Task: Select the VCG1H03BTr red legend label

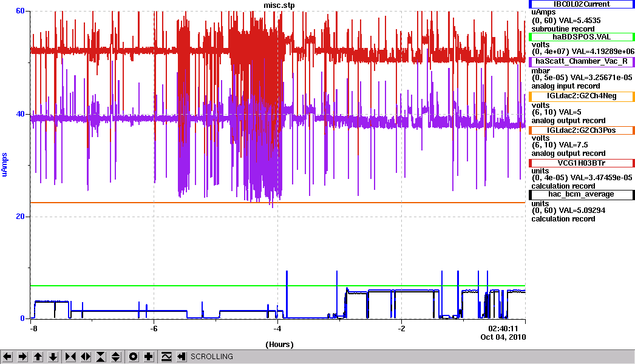Action: [582, 163]
